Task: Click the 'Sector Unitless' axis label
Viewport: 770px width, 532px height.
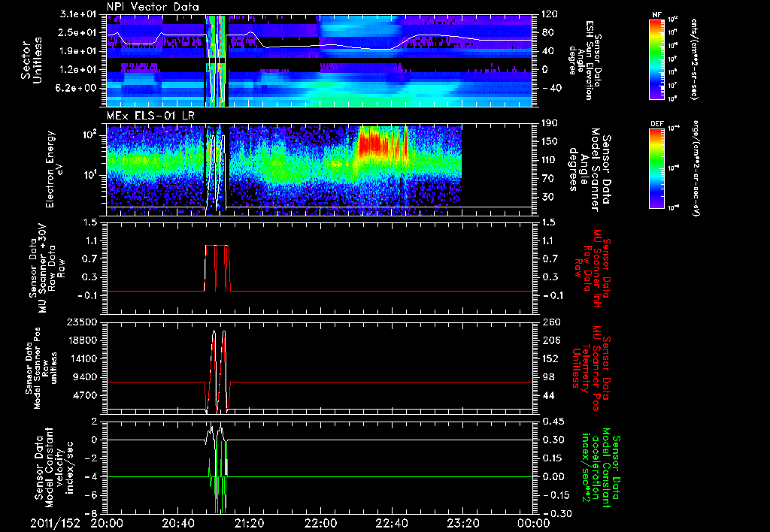Action: tap(32, 60)
